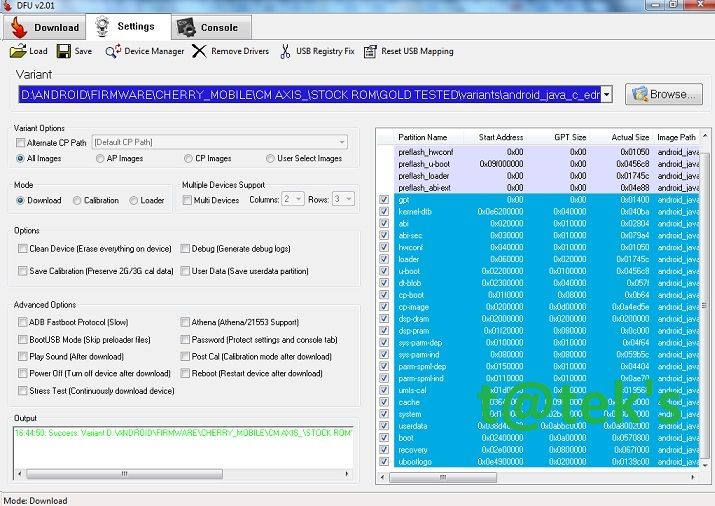Click the Browse button
Viewport: 715px width, 506px height.
[x=663, y=94]
